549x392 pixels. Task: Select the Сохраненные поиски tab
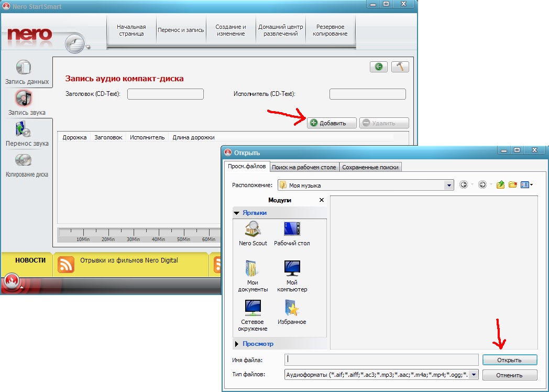tap(370, 168)
